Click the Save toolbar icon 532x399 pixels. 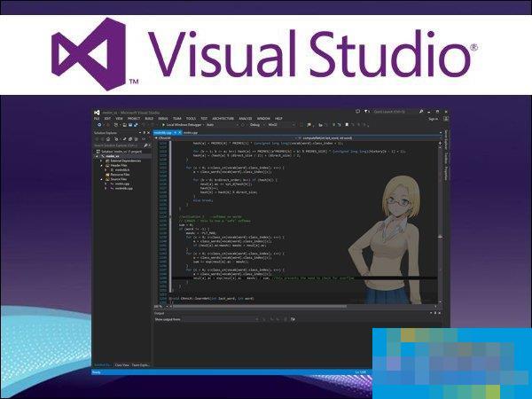point(129,125)
